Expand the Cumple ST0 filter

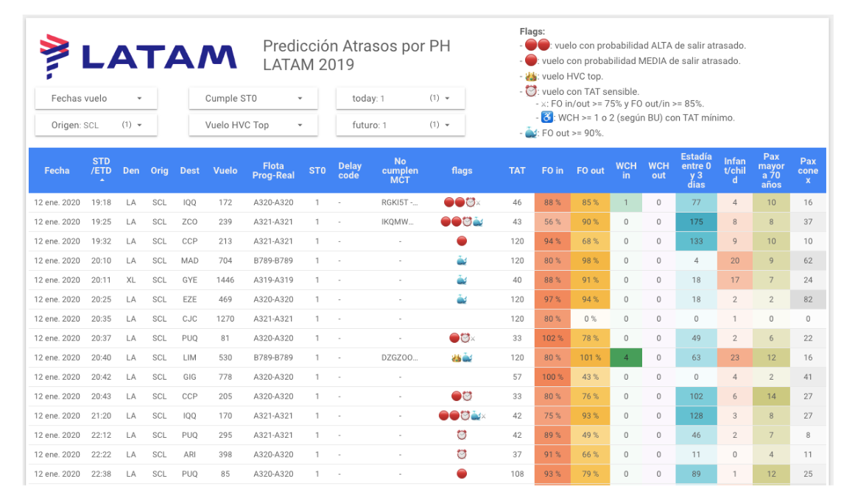pos(253,99)
